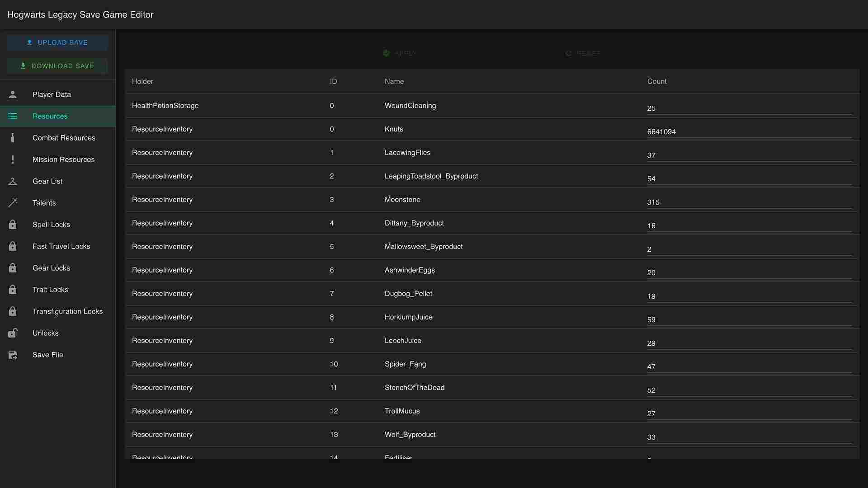Click the lock icon beside Gear Locks

click(13, 268)
